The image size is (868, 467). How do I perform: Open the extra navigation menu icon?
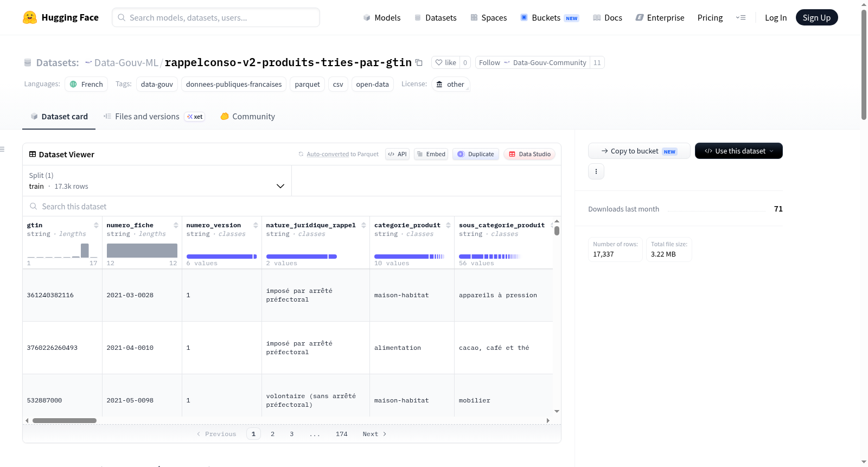741,17
